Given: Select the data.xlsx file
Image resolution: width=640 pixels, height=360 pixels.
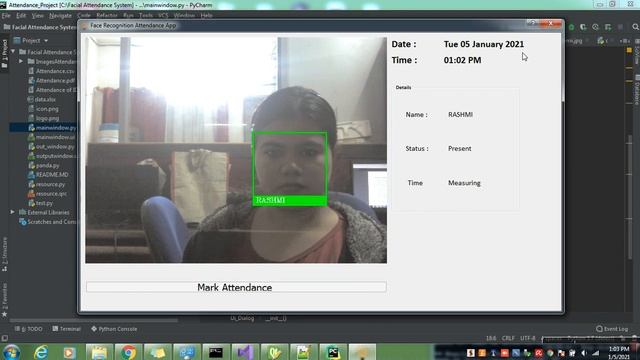Looking at the screenshot, I should (x=42, y=99).
